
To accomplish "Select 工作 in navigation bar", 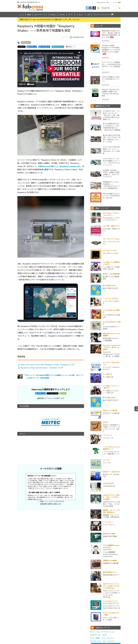I will pyautogui.click(x=88, y=14).
